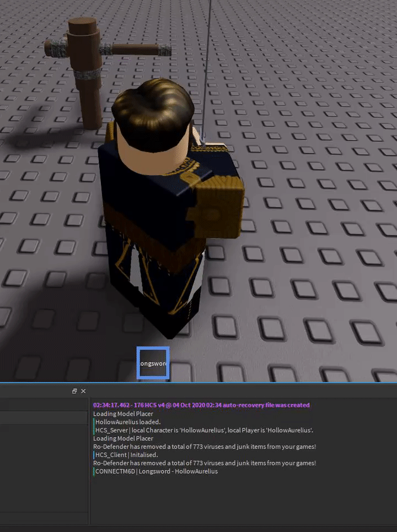Select the first 'Loading Model Placer' line
Viewport: 397px width, 532px height.
pyautogui.click(x=123, y=414)
